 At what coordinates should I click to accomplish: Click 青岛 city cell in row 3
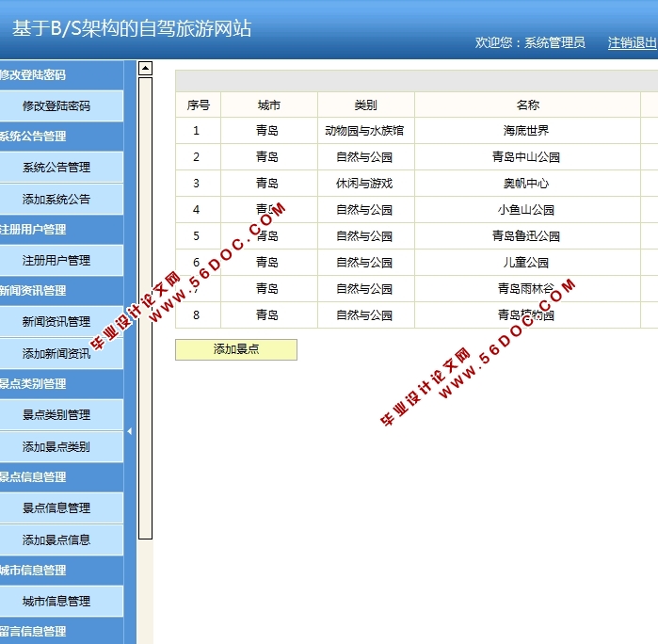tap(267, 184)
